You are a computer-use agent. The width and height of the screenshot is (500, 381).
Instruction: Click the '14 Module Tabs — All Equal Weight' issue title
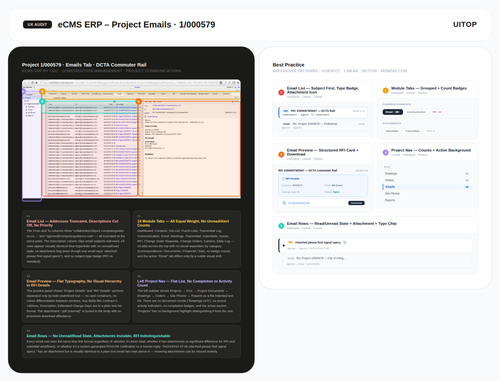(183, 223)
